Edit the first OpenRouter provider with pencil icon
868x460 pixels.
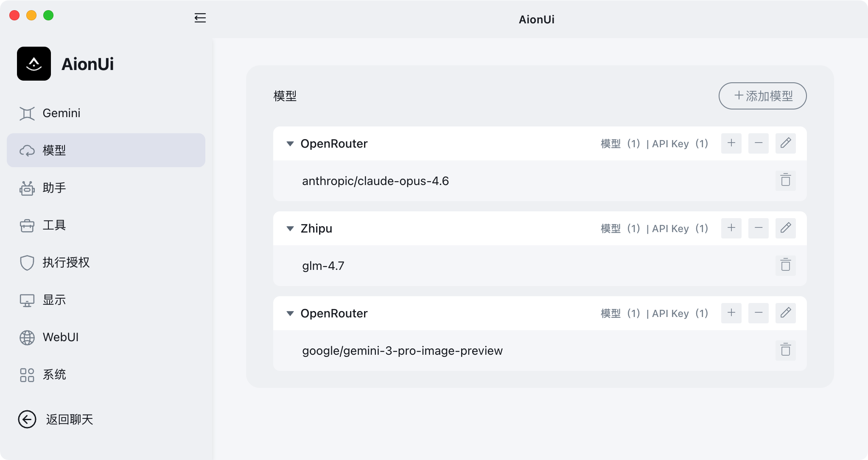tap(785, 143)
